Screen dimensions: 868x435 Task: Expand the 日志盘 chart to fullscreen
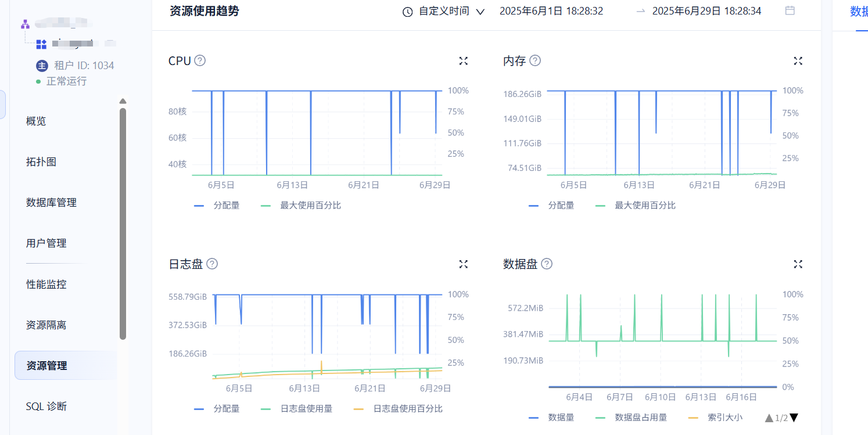click(463, 264)
